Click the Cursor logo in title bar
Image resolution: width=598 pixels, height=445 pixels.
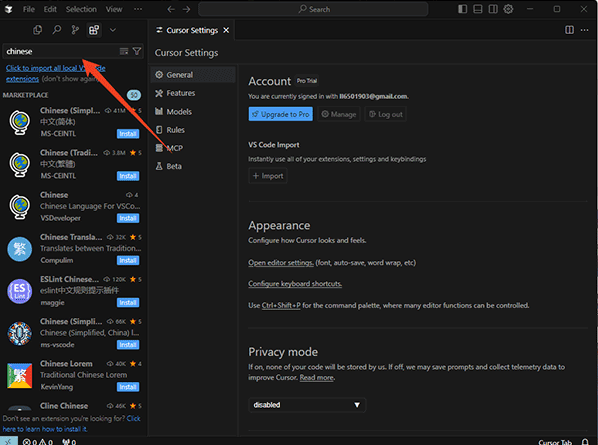coord(8,9)
